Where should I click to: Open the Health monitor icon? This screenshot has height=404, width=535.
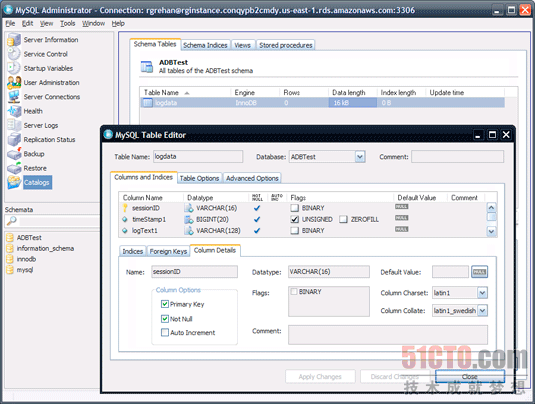point(14,111)
